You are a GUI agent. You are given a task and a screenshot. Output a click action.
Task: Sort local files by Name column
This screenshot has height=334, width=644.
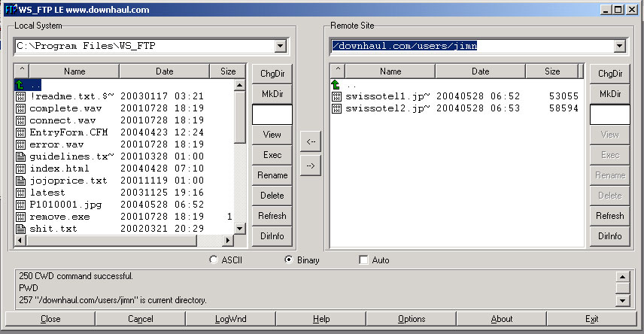click(74, 71)
